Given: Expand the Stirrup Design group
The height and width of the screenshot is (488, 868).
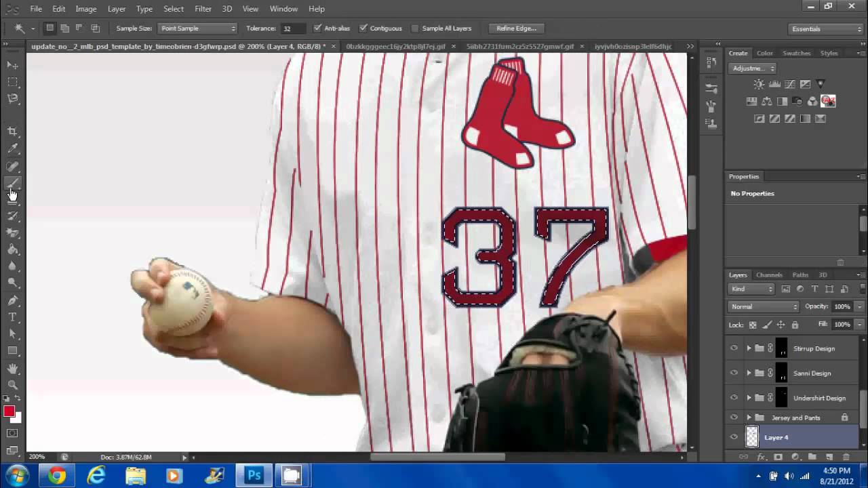Looking at the screenshot, I should coord(749,348).
